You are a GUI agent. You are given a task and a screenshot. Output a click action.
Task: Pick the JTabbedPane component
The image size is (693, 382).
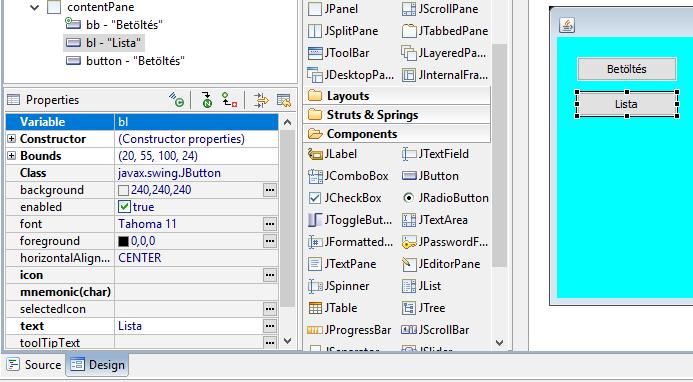pos(445,31)
